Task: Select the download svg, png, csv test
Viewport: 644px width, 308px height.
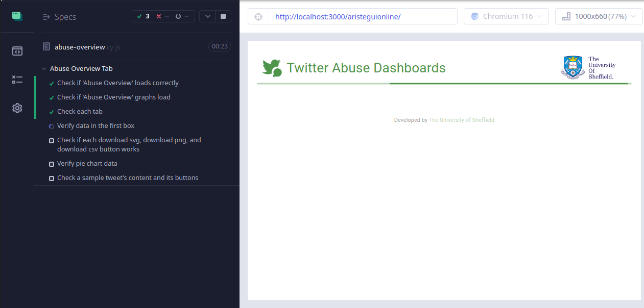Action: click(129, 145)
